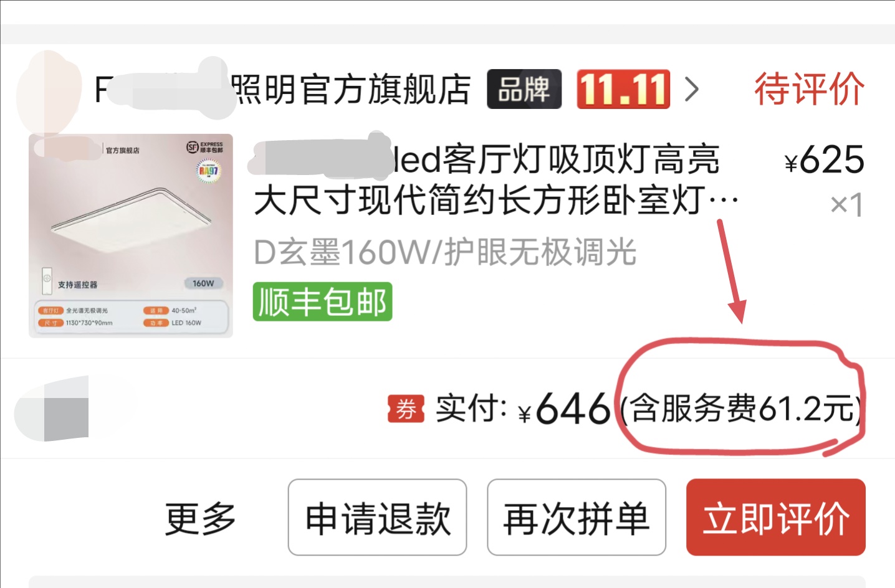
Task: Tap the RA97 badge on product image
Action: (208, 171)
